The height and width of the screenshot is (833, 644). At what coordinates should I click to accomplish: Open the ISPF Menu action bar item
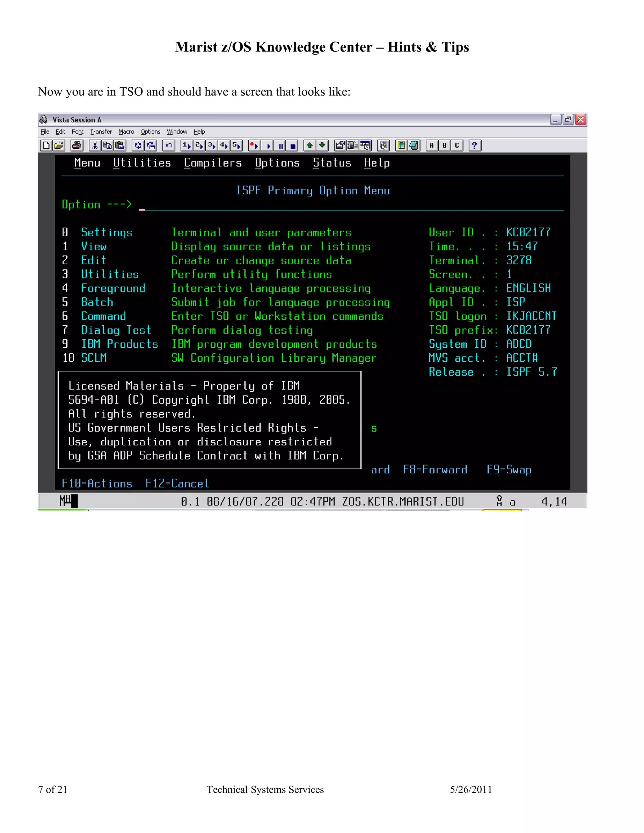(x=87, y=163)
